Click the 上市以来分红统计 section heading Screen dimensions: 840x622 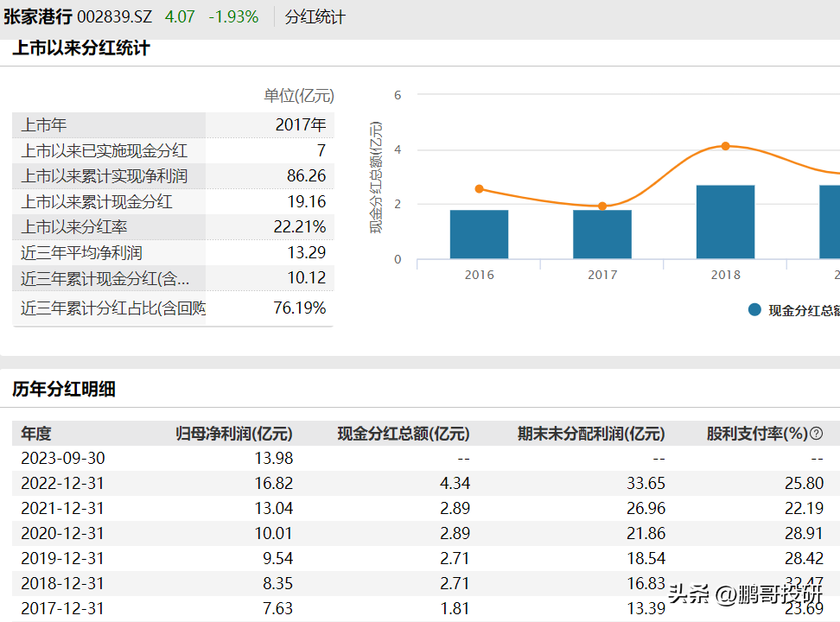81,48
